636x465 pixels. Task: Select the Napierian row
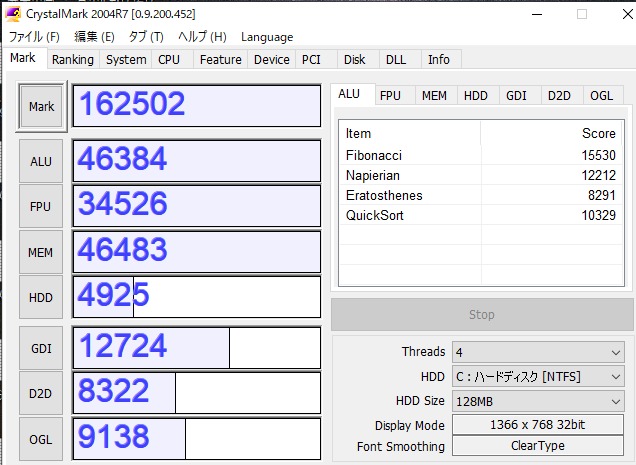[x=481, y=175]
